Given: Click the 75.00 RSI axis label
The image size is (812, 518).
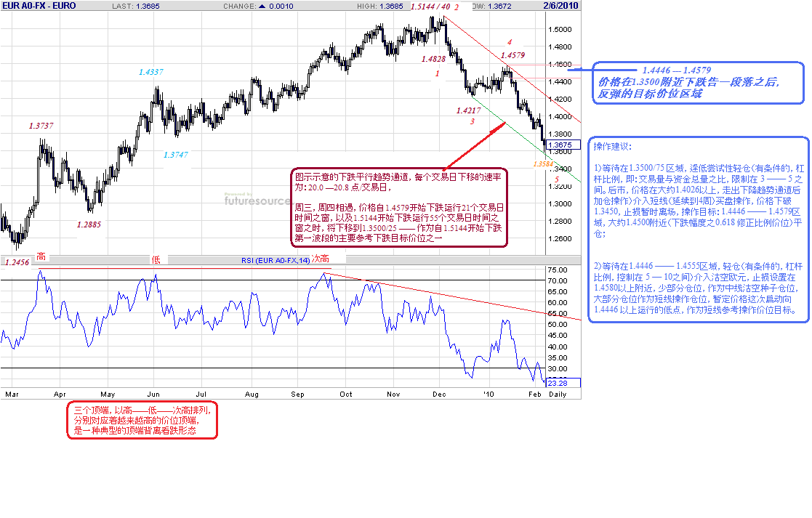Looking at the screenshot, I should click(558, 270).
